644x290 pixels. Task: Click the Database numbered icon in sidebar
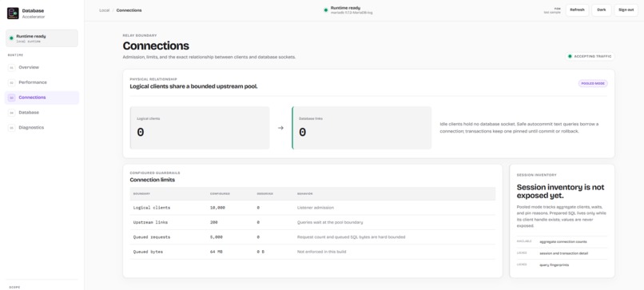pyautogui.click(x=11, y=113)
